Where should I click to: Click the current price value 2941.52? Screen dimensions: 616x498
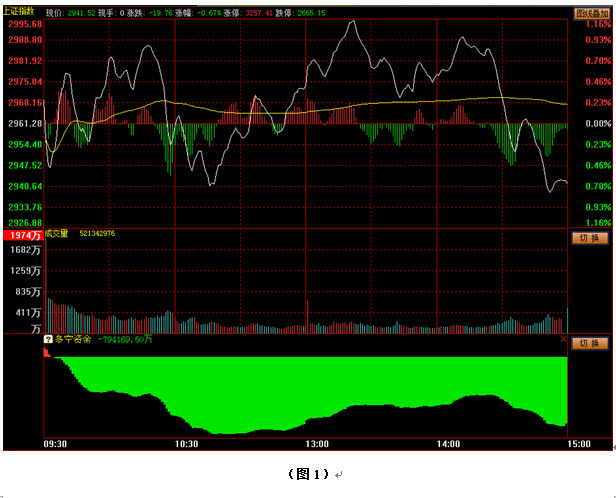tap(81, 13)
